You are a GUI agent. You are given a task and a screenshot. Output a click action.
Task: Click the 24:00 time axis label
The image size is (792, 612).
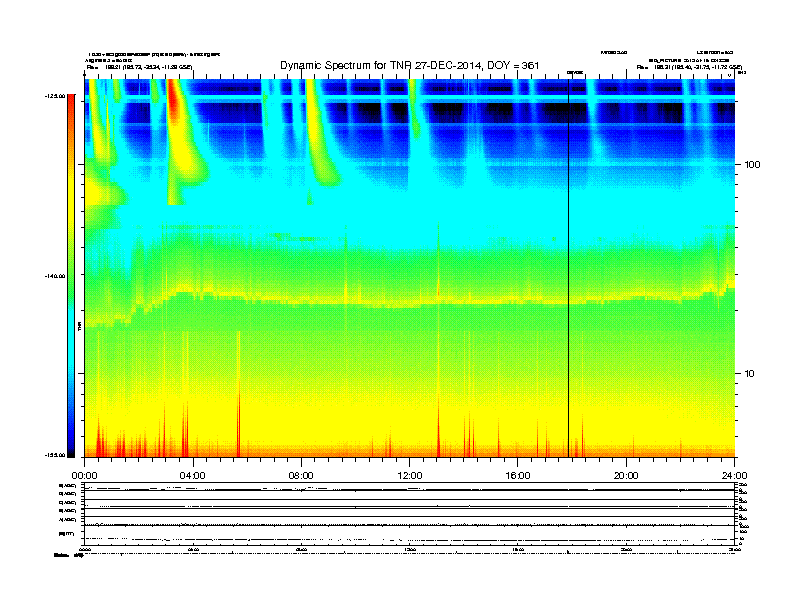point(734,476)
